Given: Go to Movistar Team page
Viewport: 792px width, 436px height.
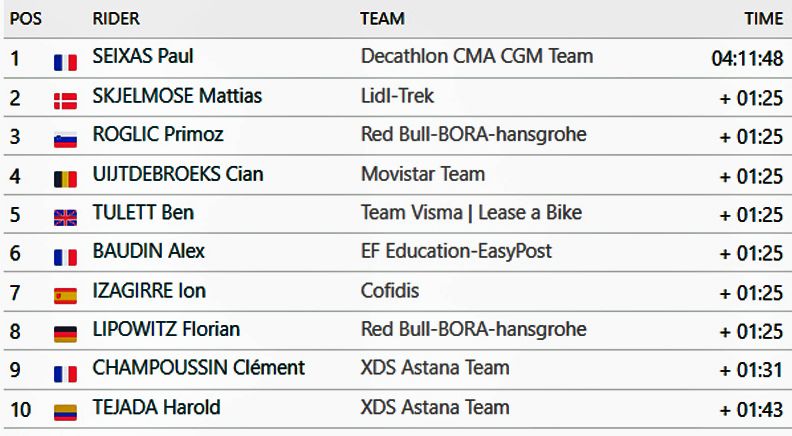Looking at the screenshot, I should click(x=422, y=174).
